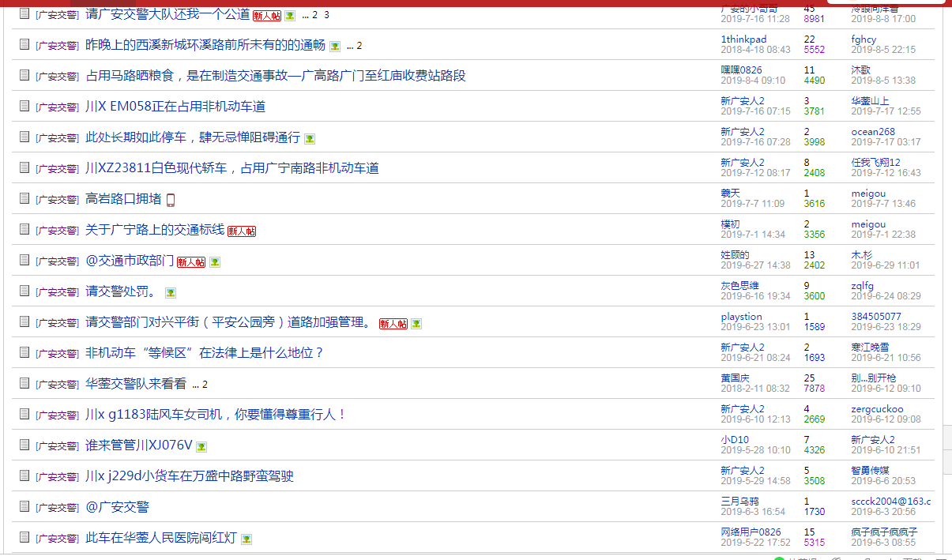Open last replier zergcuckoo's profile

(877, 409)
